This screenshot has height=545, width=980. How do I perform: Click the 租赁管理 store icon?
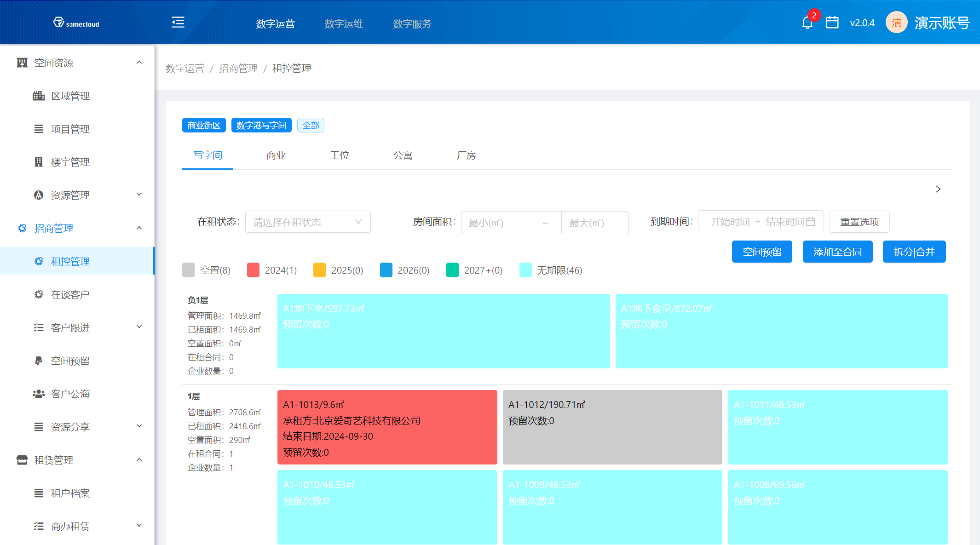click(22, 460)
